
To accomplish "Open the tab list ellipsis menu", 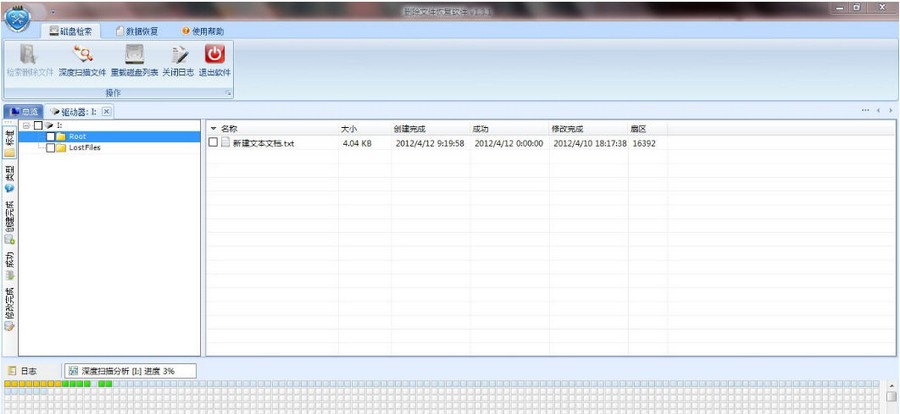I will pyautogui.click(x=865, y=110).
